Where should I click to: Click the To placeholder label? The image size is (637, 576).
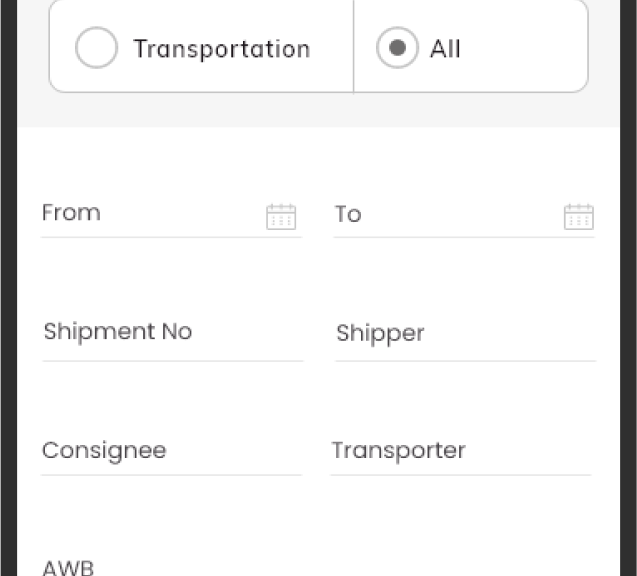(x=348, y=214)
